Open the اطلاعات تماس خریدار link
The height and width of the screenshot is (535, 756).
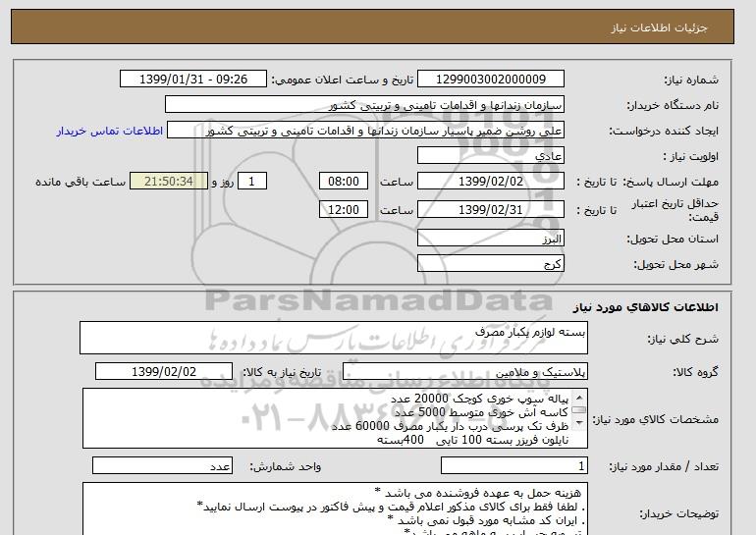click(109, 132)
